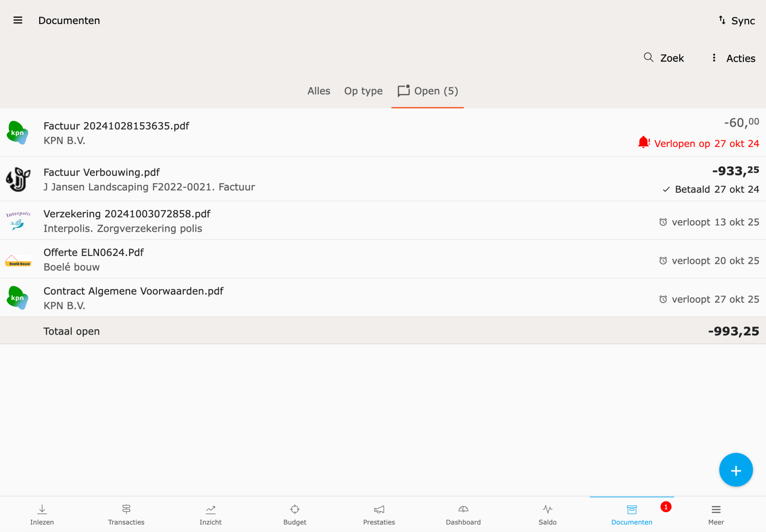The image size is (766, 532).
Task: Click the Betaald checkmark icon
Action: tap(666, 190)
